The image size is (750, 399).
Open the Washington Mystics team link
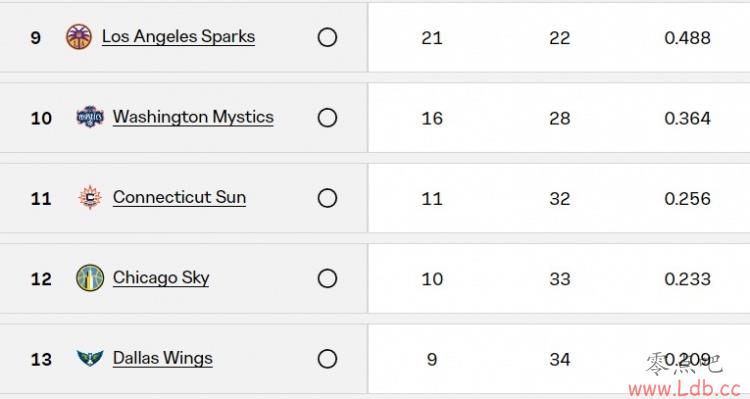click(x=193, y=117)
